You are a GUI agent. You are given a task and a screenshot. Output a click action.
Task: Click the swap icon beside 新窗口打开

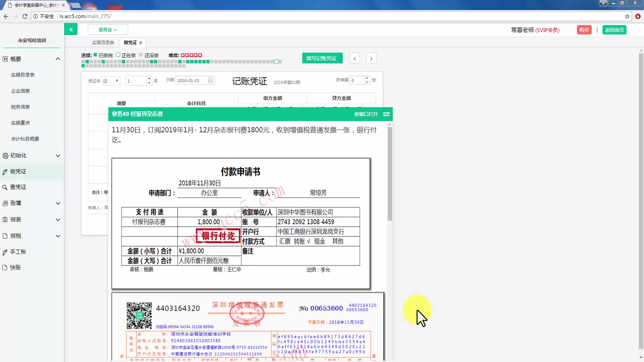coord(386,114)
